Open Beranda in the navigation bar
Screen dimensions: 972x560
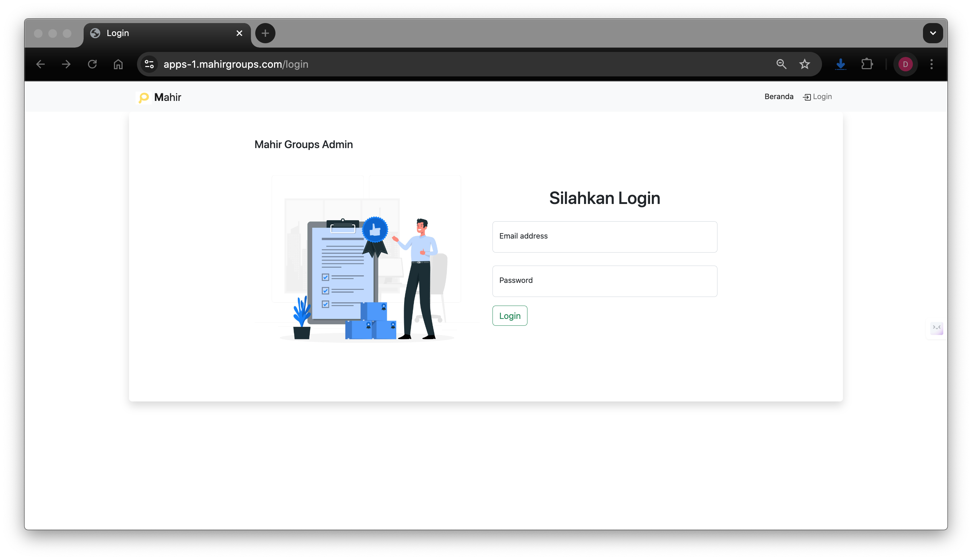779,97
